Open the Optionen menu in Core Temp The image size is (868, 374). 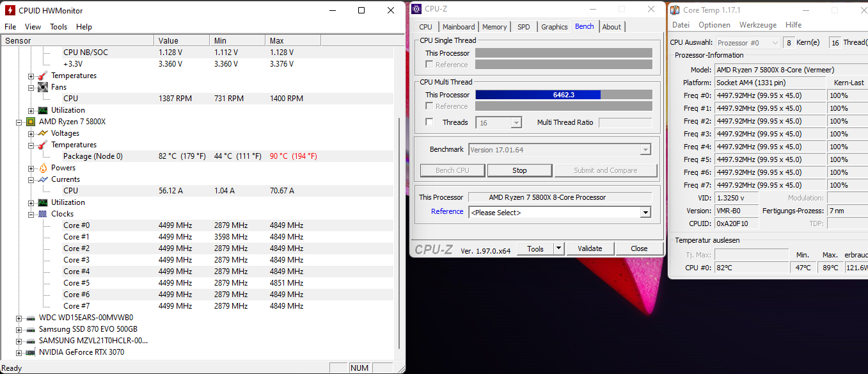(714, 25)
